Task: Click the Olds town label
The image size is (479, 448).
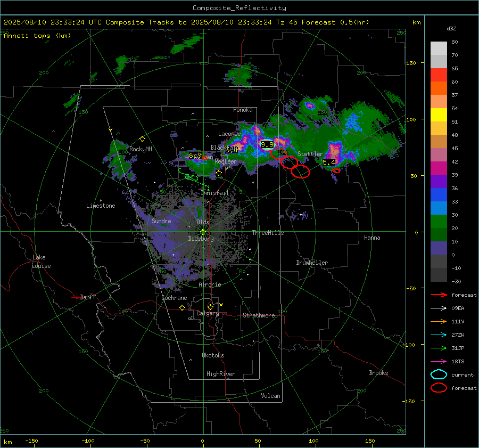Action: click(x=203, y=222)
